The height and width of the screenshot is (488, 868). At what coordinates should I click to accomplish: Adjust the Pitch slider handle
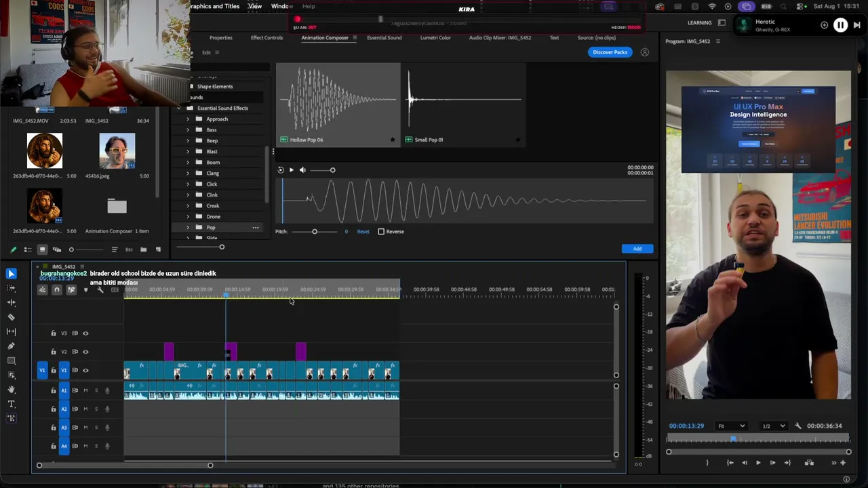point(315,232)
